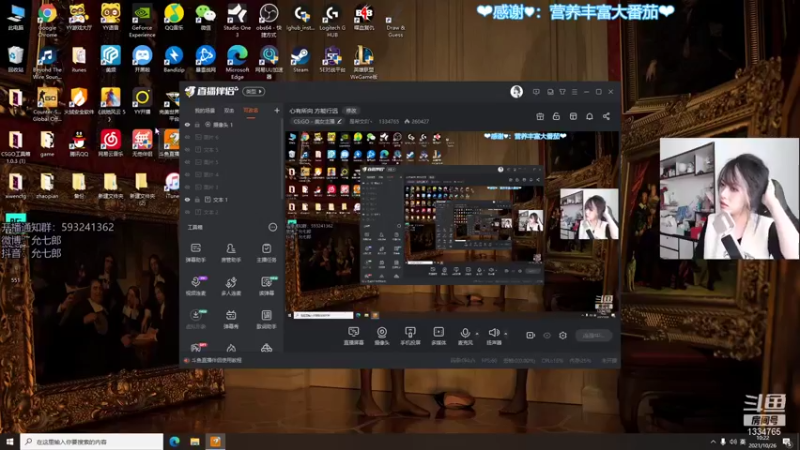Toggle visibility of 图片 5 layer
The height and width of the screenshot is (450, 800).
[x=187, y=162]
